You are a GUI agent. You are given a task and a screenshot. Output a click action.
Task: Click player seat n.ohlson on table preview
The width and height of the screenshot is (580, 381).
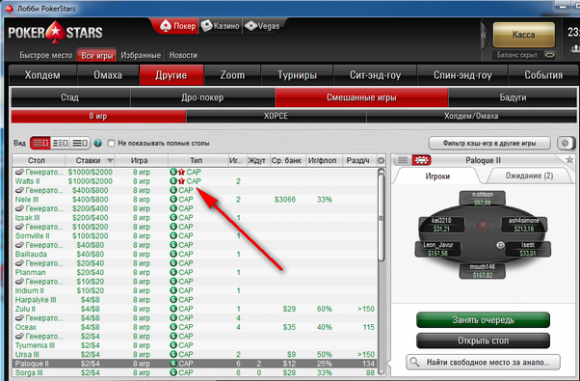pyautogui.click(x=482, y=198)
